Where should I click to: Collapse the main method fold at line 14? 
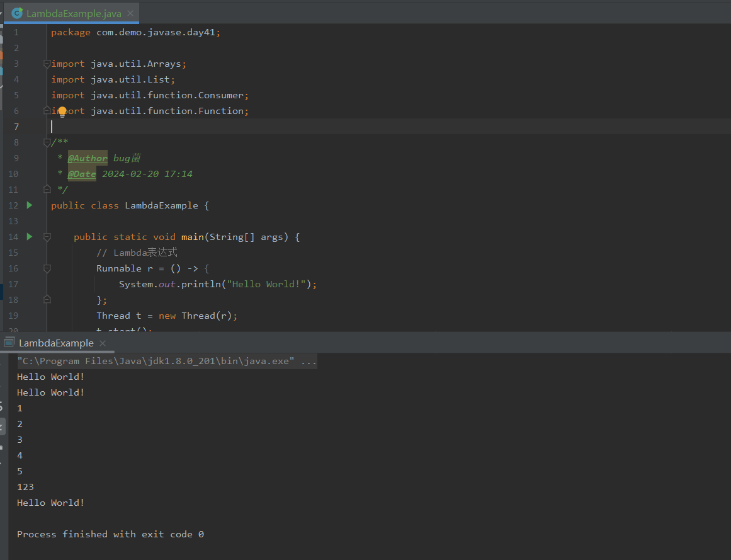pos(47,237)
